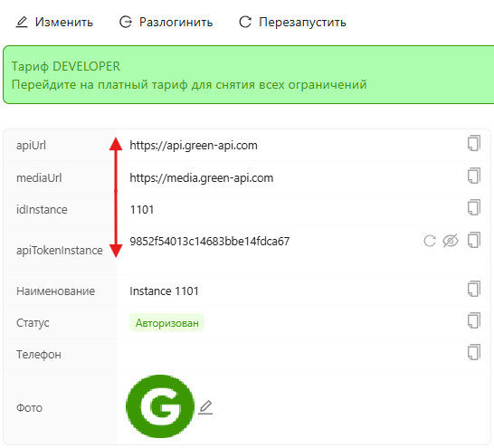Image resolution: width=494 pixels, height=448 pixels.
Task: Click the Авторизован status badge
Action: (167, 322)
